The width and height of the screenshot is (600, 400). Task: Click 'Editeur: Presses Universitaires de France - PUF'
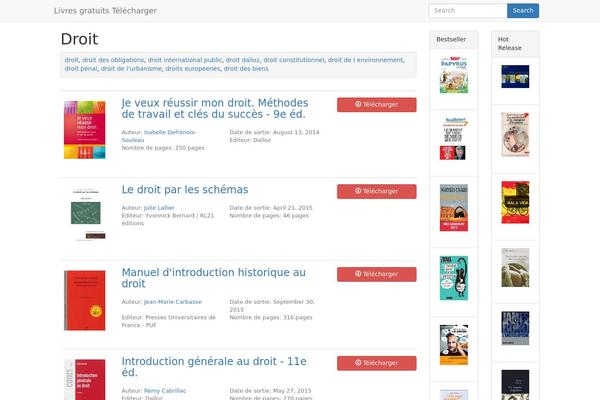[169, 321]
